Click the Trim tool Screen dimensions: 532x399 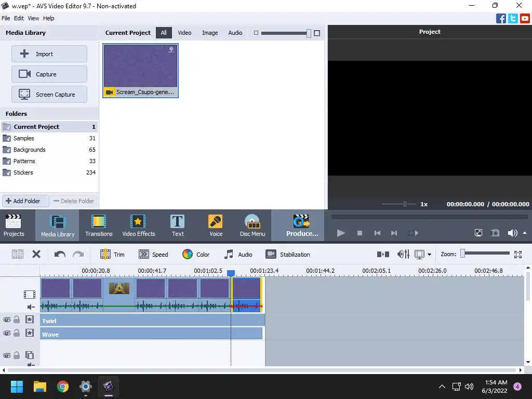(112, 254)
